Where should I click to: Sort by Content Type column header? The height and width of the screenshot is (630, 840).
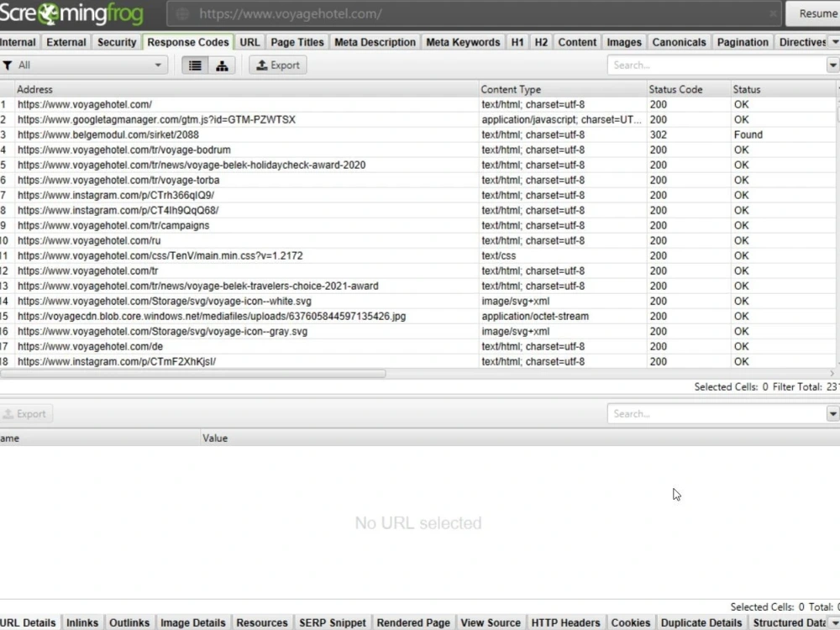pos(563,90)
